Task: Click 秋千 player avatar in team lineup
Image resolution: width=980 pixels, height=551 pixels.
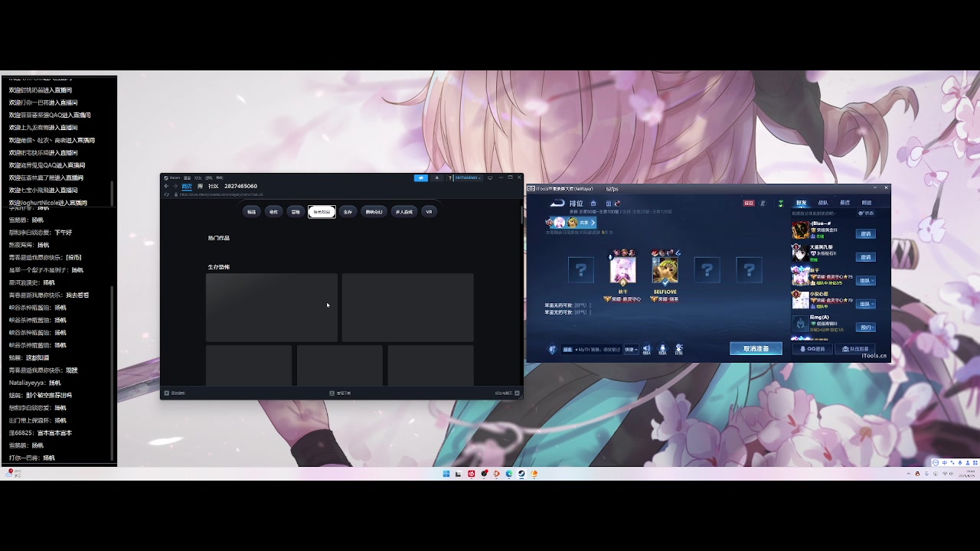Action: [x=622, y=270]
